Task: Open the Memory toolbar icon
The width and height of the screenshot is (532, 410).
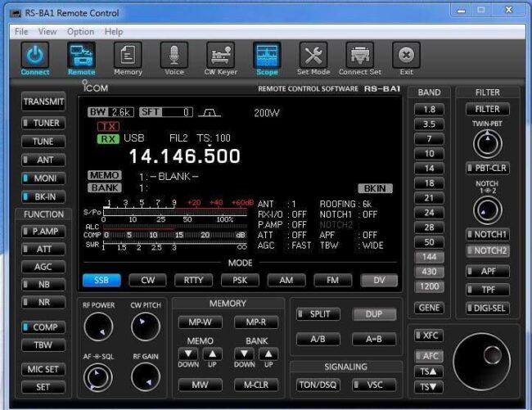Action: pos(128,55)
